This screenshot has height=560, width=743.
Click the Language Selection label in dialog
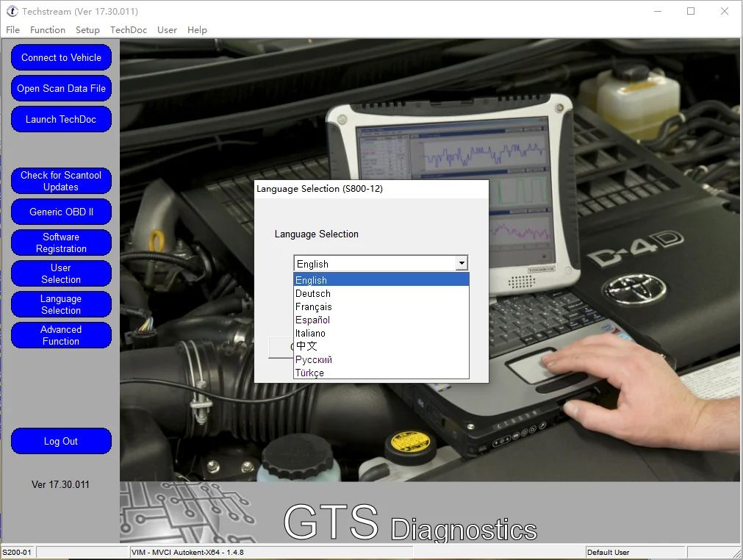tap(317, 234)
